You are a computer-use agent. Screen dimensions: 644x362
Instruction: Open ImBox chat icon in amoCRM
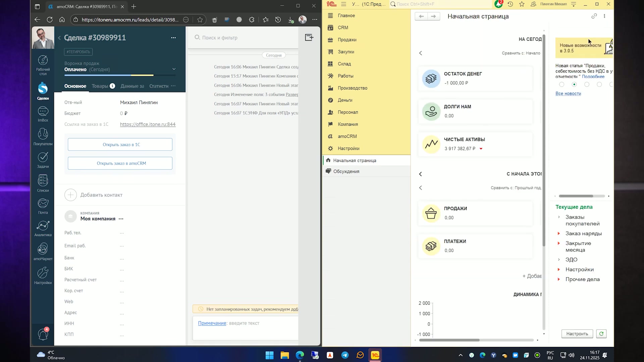tap(43, 114)
